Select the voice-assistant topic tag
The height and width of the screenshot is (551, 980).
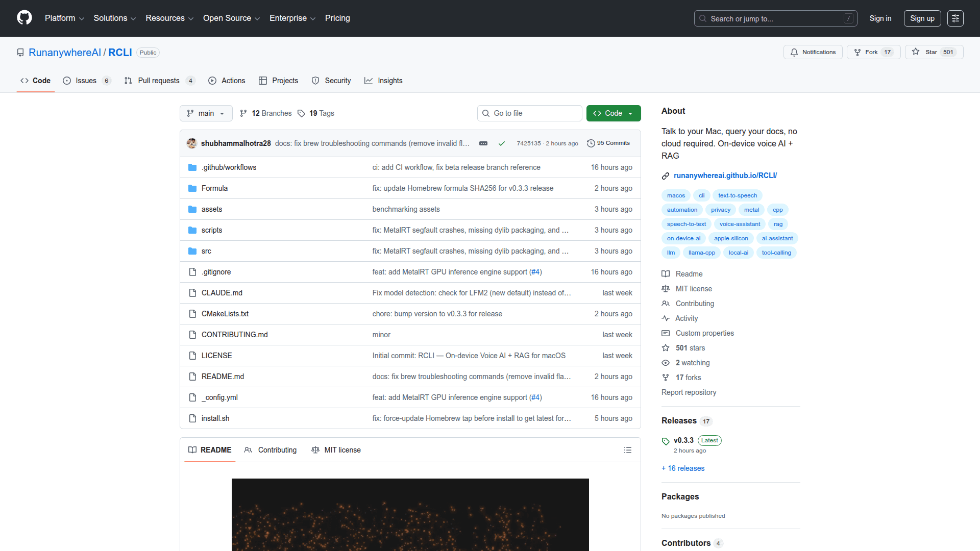point(739,224)
